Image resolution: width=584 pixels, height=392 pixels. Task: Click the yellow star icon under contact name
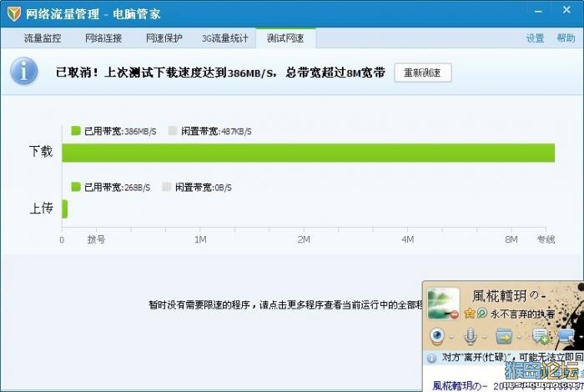[469, 314]
